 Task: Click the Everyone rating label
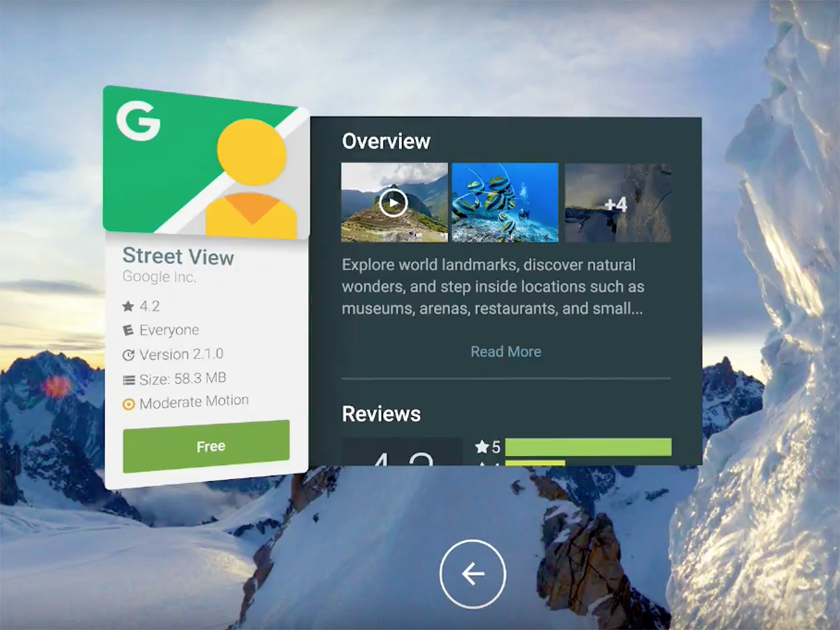(x=169, y=330)
